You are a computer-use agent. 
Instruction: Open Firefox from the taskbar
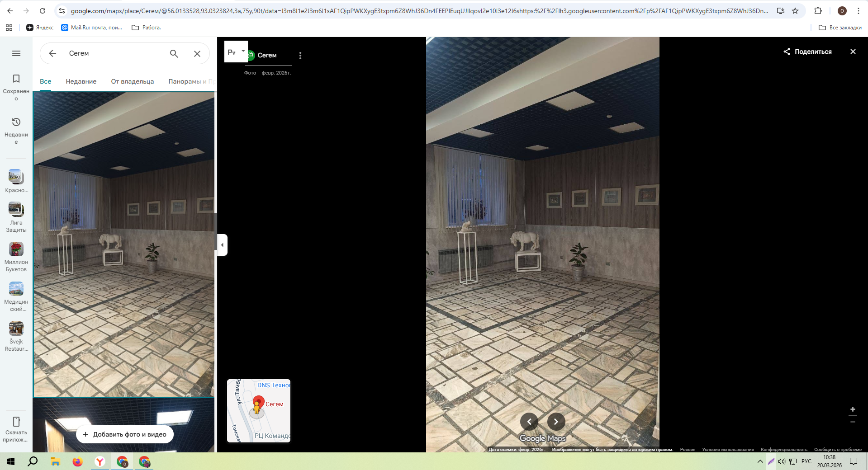[78, 461]
